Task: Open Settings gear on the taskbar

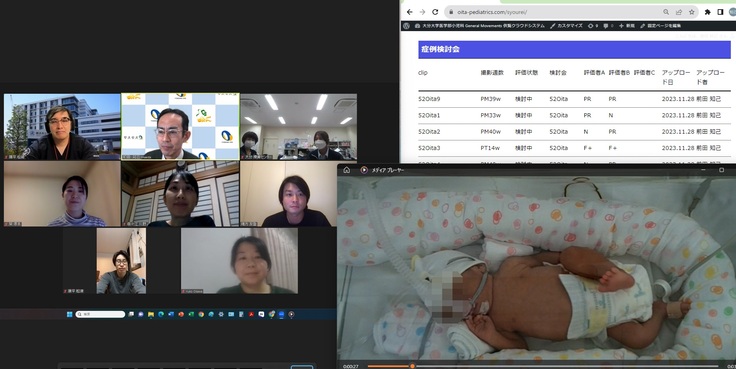Action: [221, 314]
